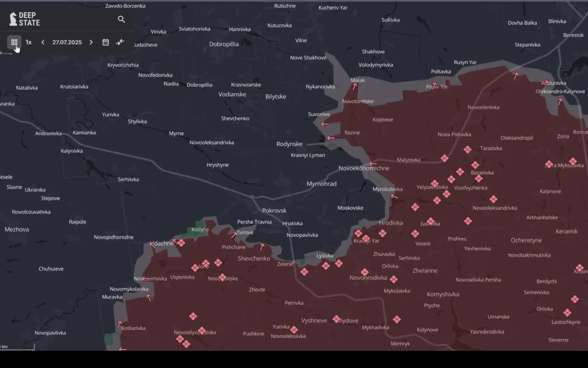The width and height of the screenshot is (588, 368).
Task: Open the calendar date picker
Action: click(106, 42)
